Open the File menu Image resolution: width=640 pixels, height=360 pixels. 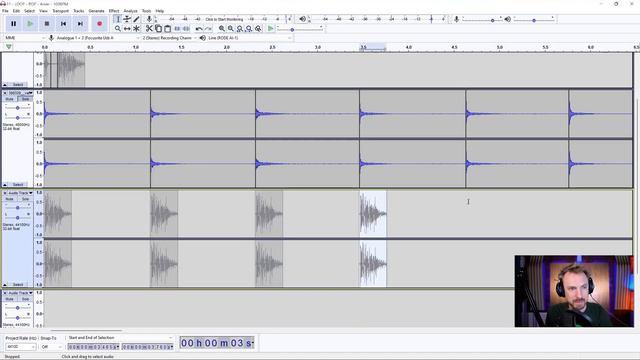(5, 11)
